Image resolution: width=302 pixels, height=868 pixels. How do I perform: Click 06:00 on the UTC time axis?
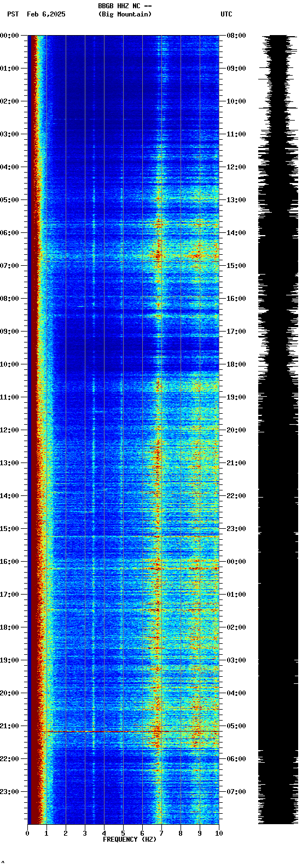236,759
